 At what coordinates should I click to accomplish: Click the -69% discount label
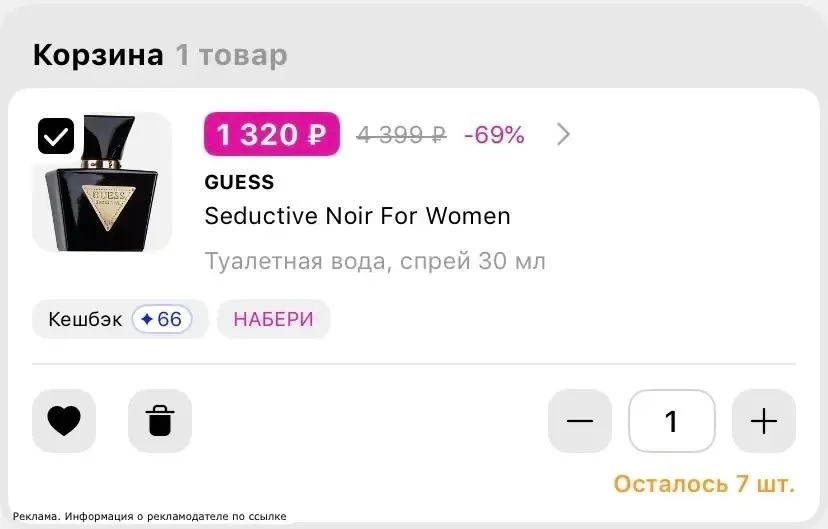(x=494, y=135)
